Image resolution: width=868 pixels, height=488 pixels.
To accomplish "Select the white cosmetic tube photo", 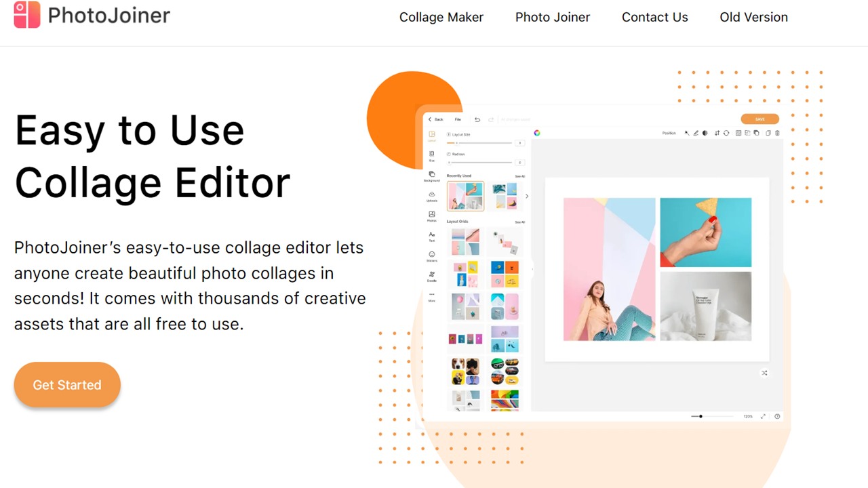I will (706, 306).
